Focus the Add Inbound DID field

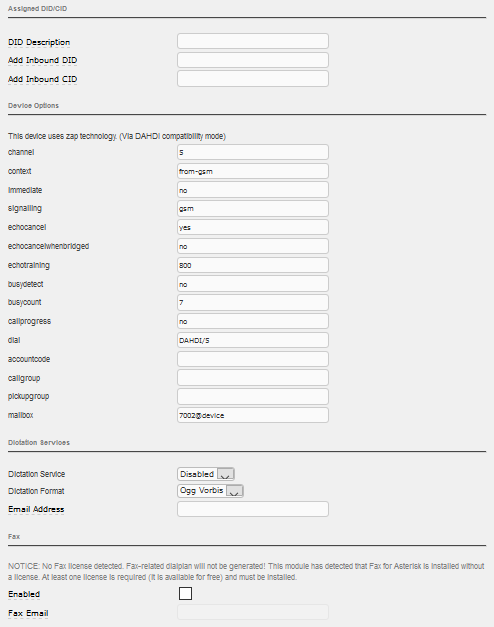pos(253,60)
